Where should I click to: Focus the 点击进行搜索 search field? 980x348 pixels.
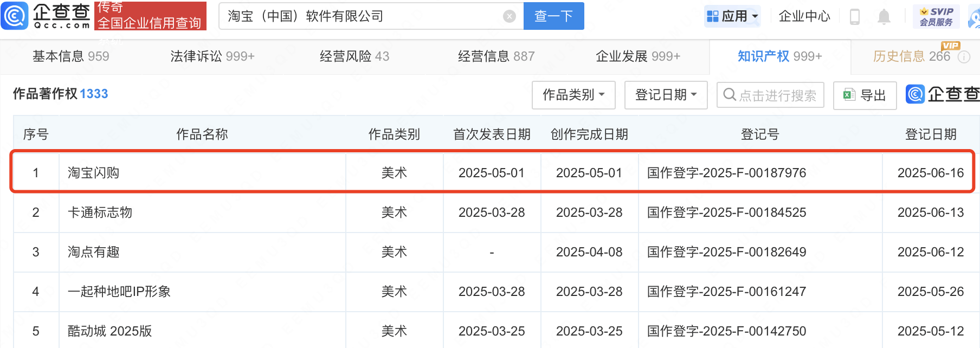[x=770, y=95]
